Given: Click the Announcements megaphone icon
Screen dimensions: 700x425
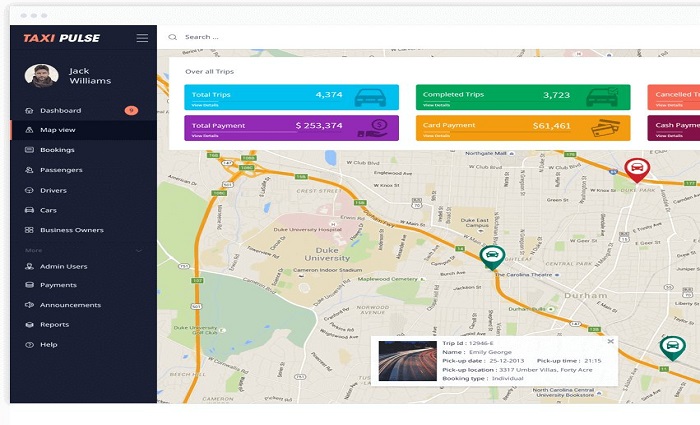Looking at the screenshot, I should click(x=29, y=305).
